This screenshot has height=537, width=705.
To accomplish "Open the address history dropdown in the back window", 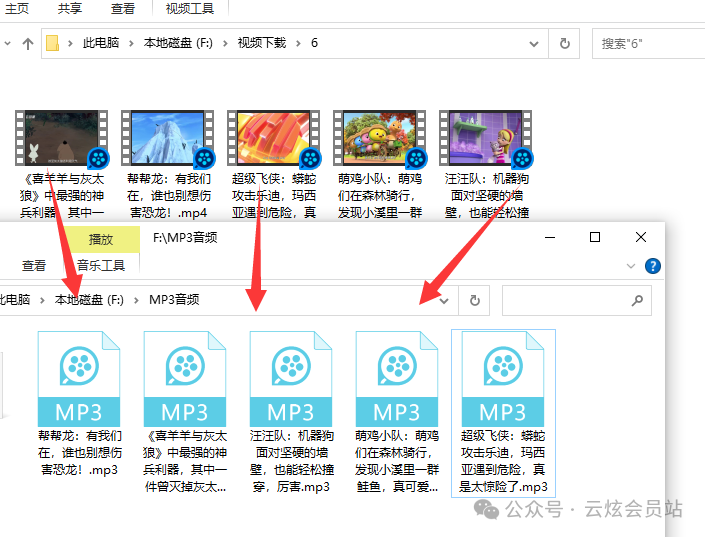I will coord(534,44).
